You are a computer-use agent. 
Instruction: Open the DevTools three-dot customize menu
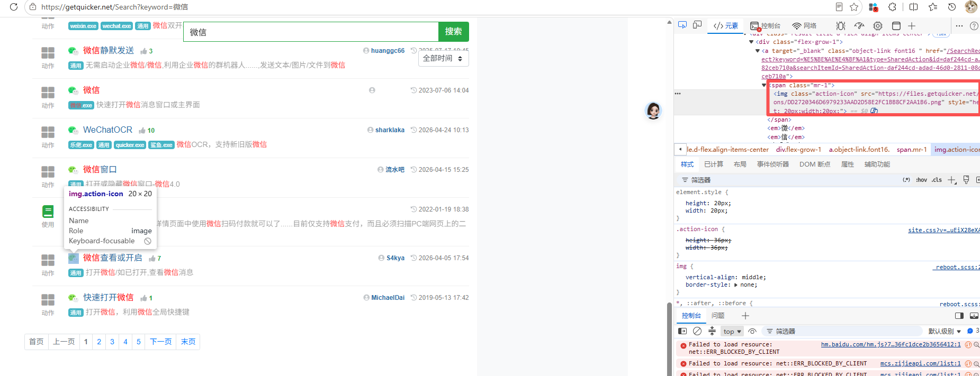tap(959, 26)
